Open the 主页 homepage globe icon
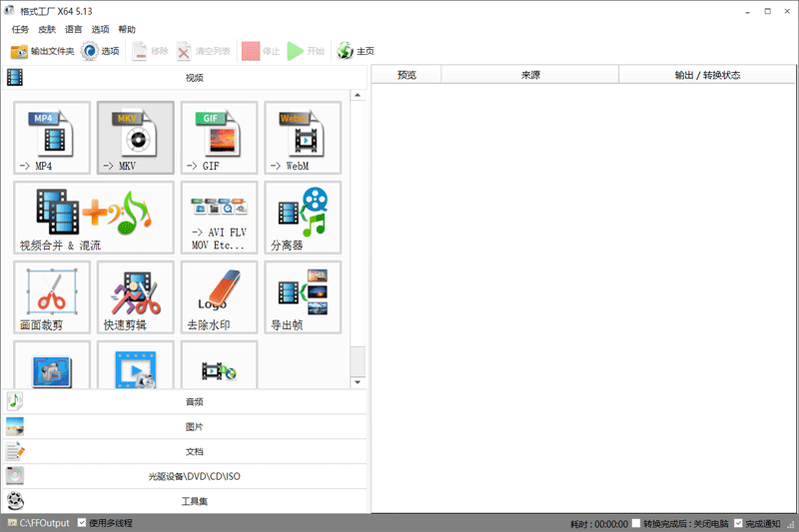The height and width of the screenshot is (532, 799). (345, 51)
